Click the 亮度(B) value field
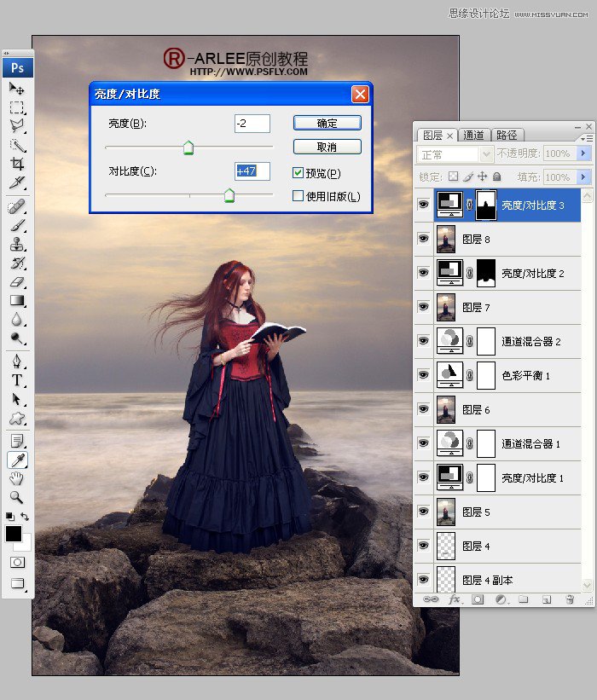Screen dimensions: 597x700 pos(252,124)
